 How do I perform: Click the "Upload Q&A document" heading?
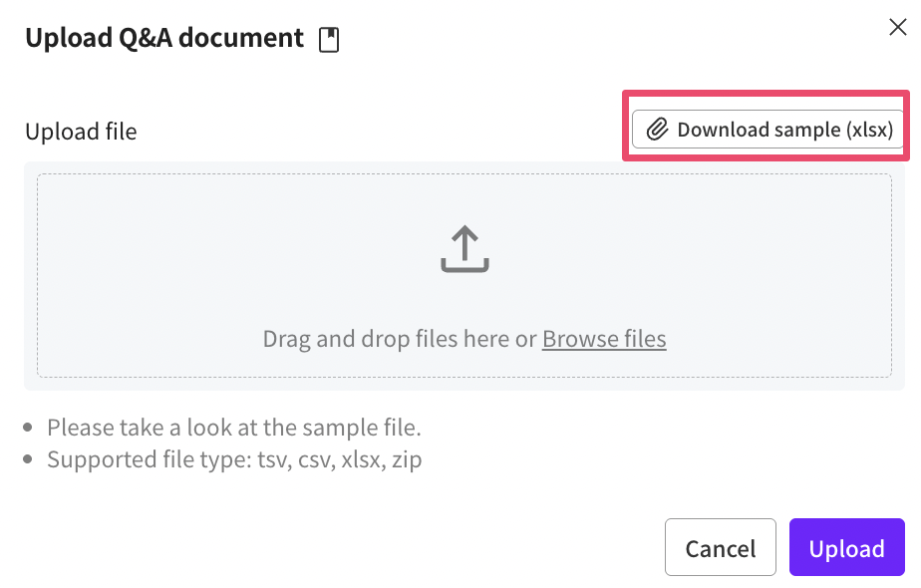pos(164,38)
